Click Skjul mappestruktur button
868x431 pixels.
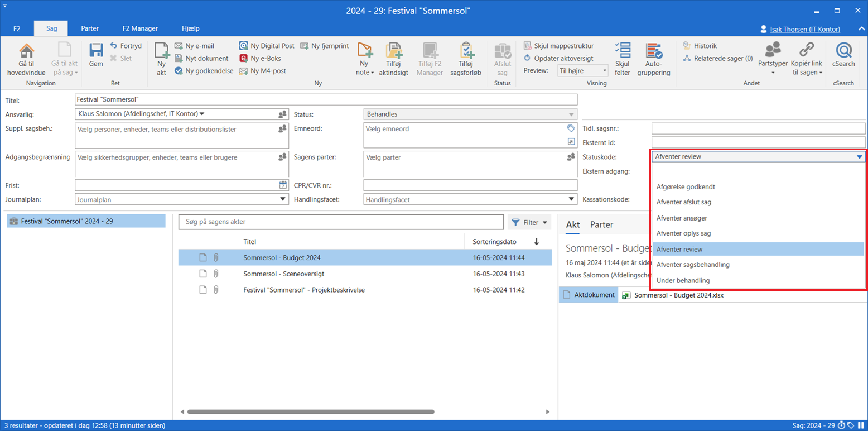click(558, 46)
